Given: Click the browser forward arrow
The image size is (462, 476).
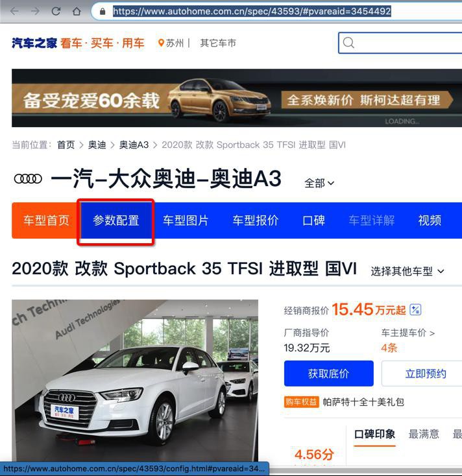Looking at the screenshot, I should 35,12.
